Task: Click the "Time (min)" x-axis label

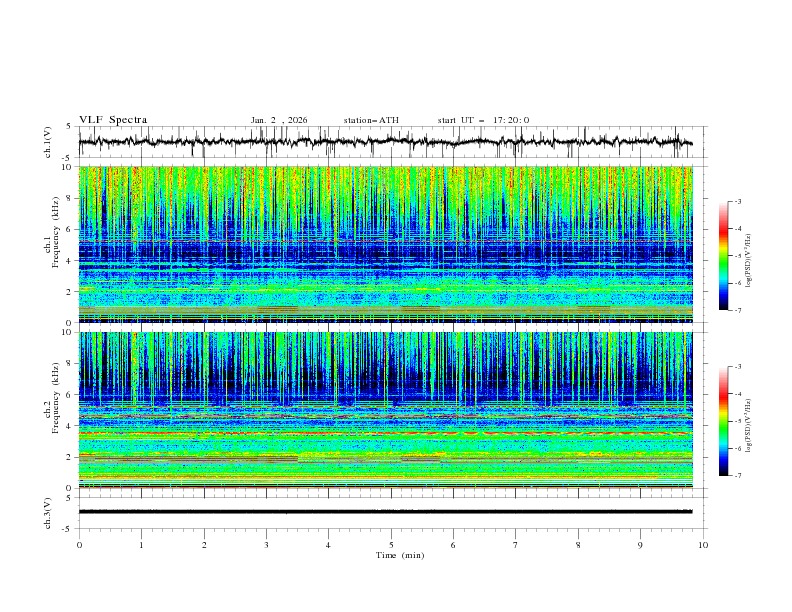Action: (x=400, y=555)
